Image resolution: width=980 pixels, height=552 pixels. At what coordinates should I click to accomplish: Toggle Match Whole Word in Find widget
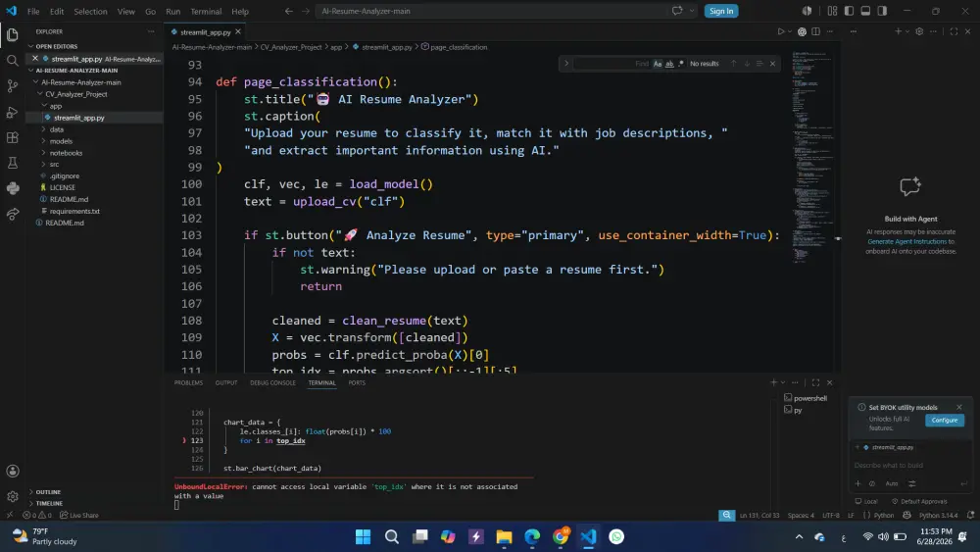tap(669, 64)
